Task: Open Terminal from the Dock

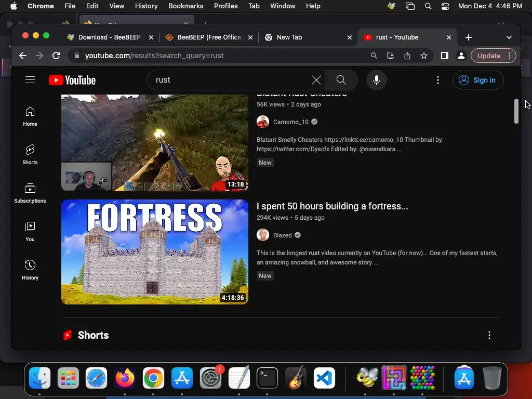Action: 268,378
